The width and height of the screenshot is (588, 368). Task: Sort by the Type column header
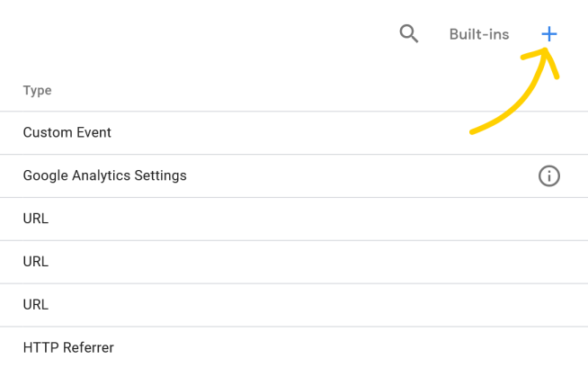37,90
